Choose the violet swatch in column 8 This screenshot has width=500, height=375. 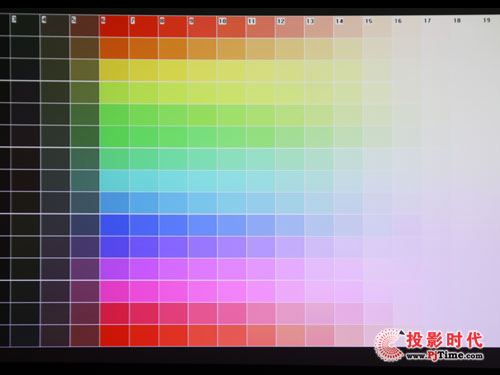tap(173, 247)
